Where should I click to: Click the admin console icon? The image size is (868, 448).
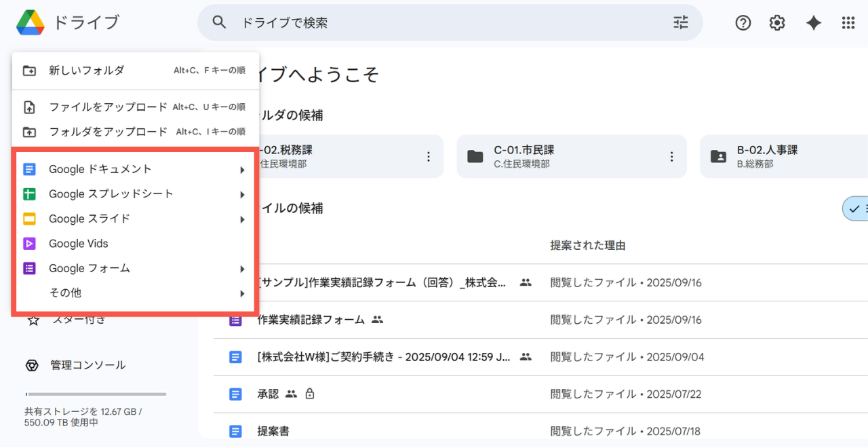click(x=31, y=365)
